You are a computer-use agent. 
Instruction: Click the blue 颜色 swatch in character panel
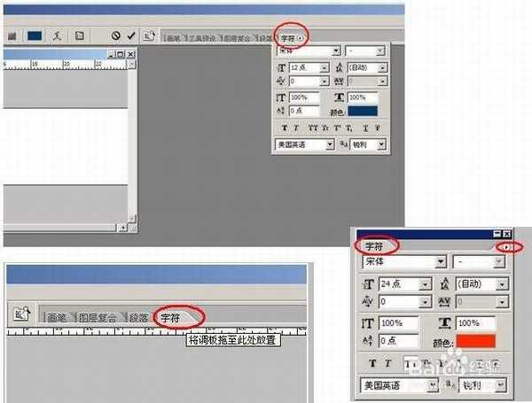point(363,112)
